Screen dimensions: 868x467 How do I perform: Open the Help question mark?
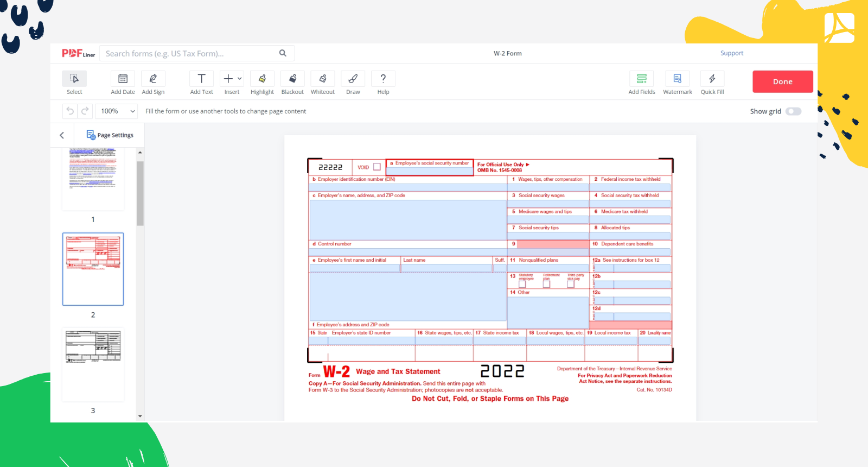tap(383, 79)
